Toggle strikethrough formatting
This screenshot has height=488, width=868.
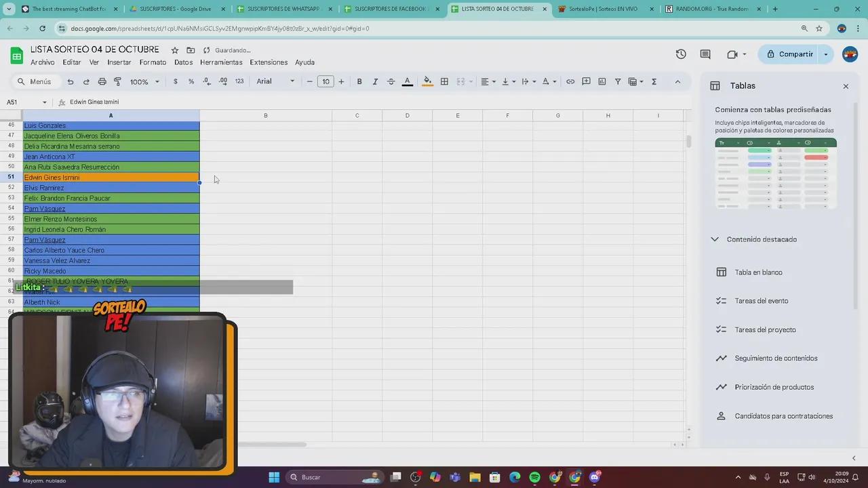click(x=391, y=81)
